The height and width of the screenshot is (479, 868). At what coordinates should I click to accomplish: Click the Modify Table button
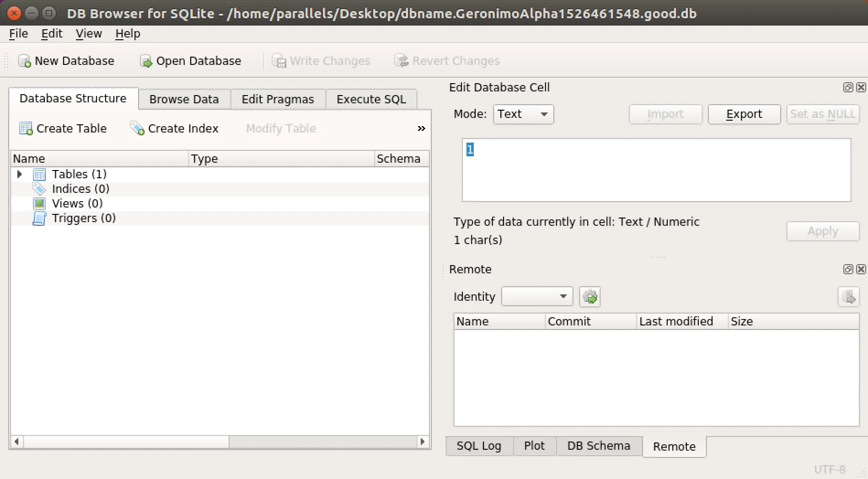click(281, 128)
